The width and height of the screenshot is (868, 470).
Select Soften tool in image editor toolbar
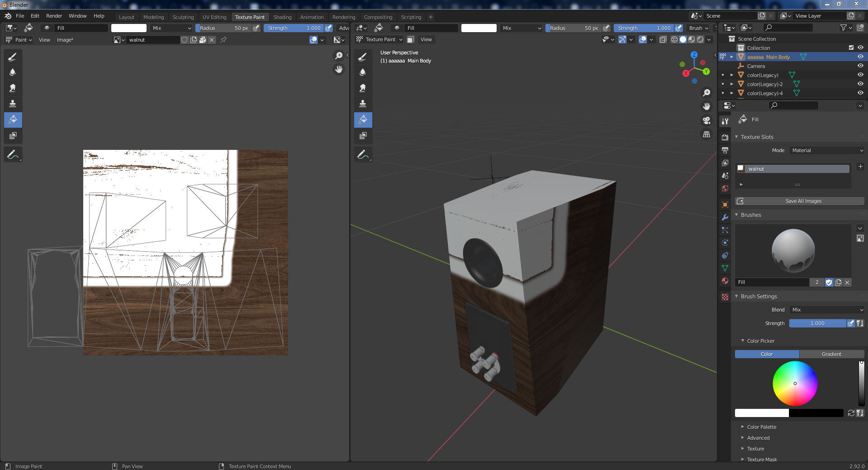point(13,72)
